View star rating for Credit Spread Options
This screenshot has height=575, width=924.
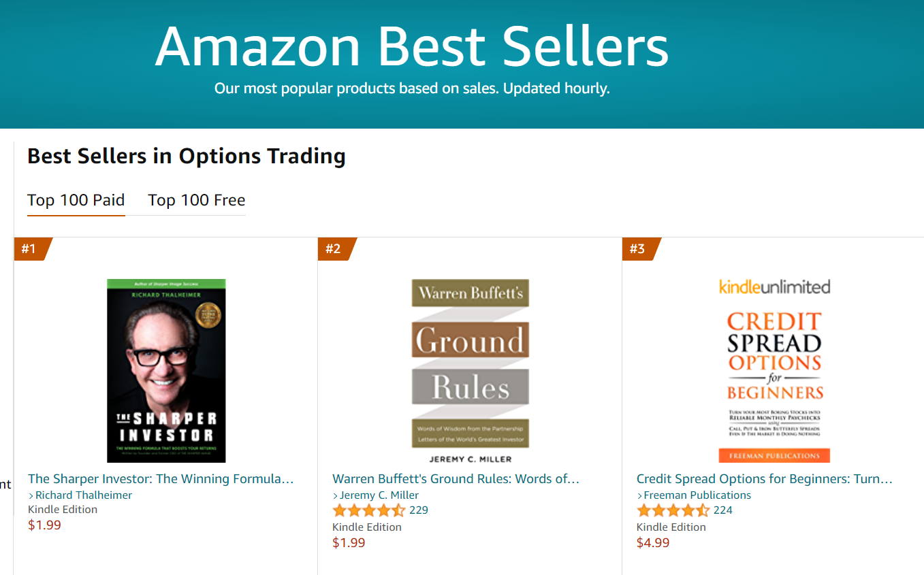click(673, 510)
